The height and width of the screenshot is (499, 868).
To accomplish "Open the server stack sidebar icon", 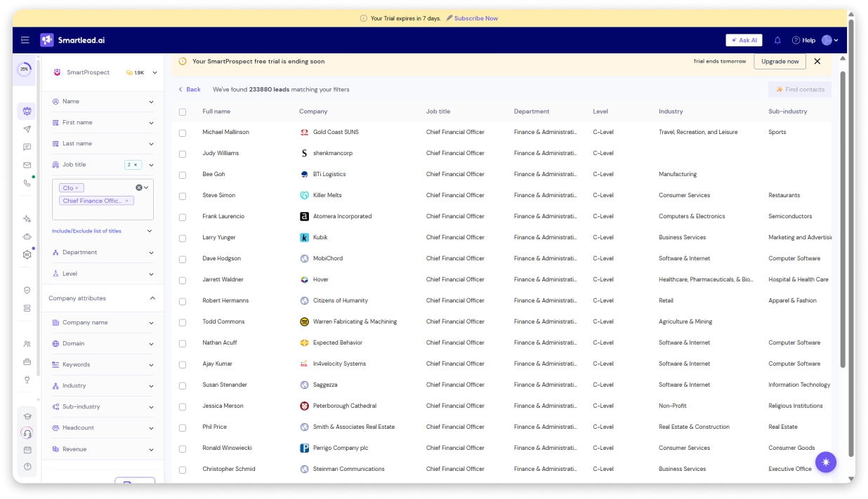I will [x=27, y=308].
